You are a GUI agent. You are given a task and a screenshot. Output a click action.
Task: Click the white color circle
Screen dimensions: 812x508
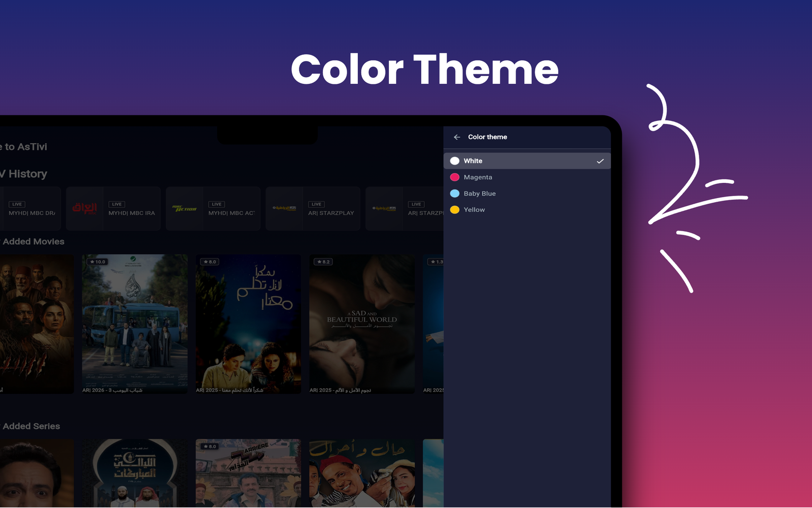pyautogui.click(x=455, y=161)
